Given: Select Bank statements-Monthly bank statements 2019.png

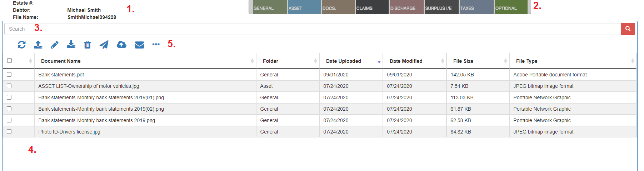Looking at the screenshot, I should [x=96, y=120].
